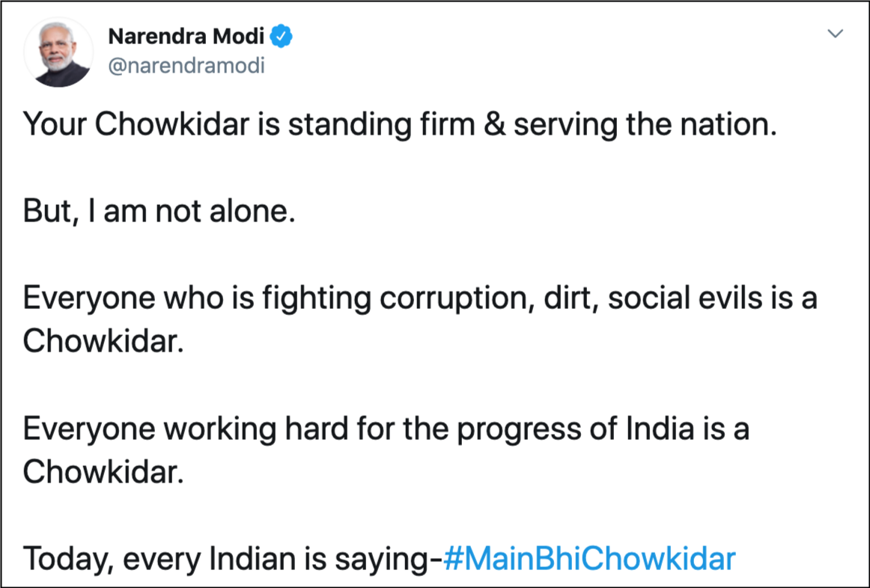Click the word "fighting" in the tweet
Image resolution: width=870 pixels, height=588 pixels.
(x=317, y=299)
